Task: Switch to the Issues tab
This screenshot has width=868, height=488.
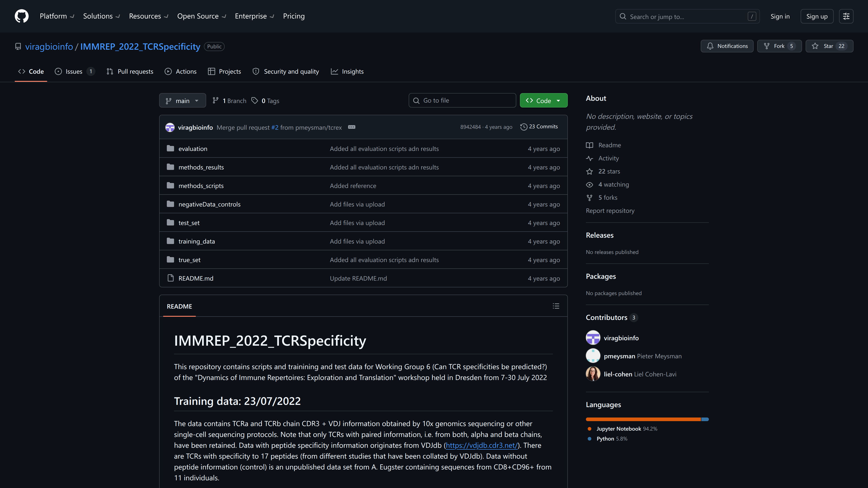Action: [75, 71]
